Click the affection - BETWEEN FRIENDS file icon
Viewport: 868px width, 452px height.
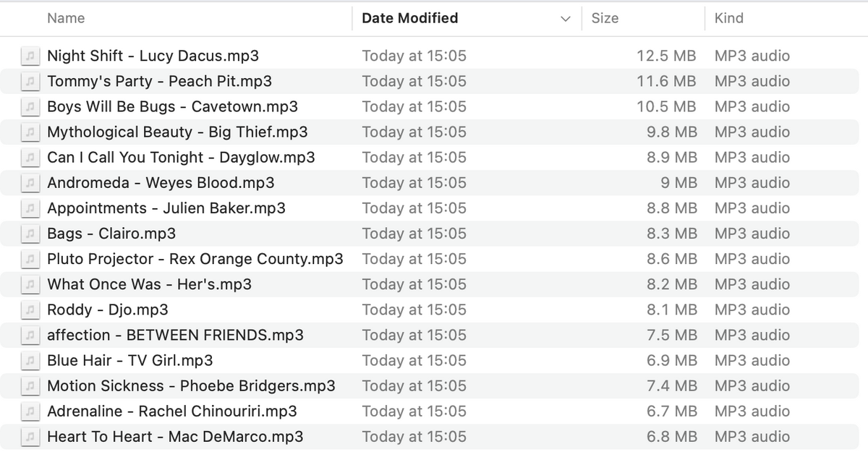[x=30, y=335]
